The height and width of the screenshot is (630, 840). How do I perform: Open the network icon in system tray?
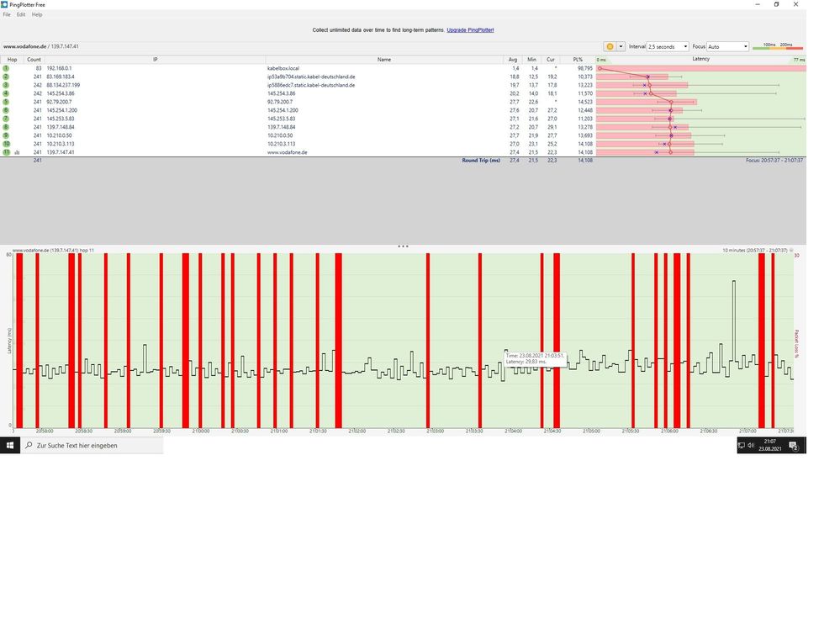pyautogui.click(x=742, y=445)
